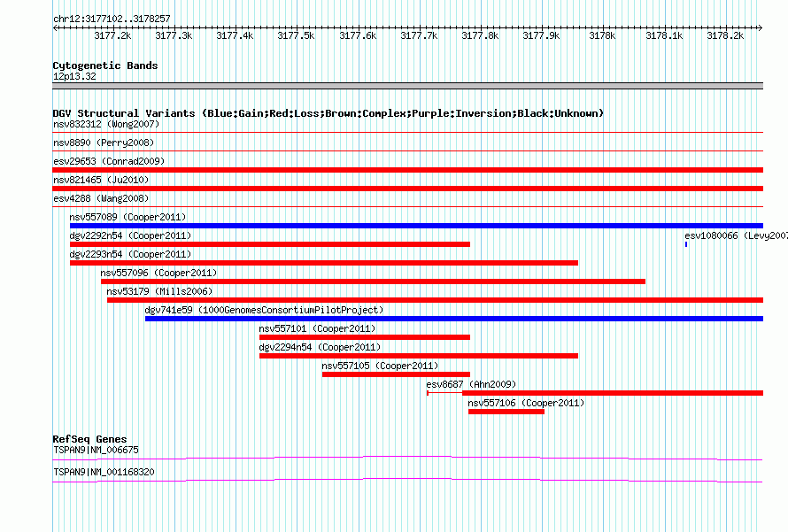The image size is (788, 532).
Task: Select the red dgv2293n54 loss bar
Action: 324,263
